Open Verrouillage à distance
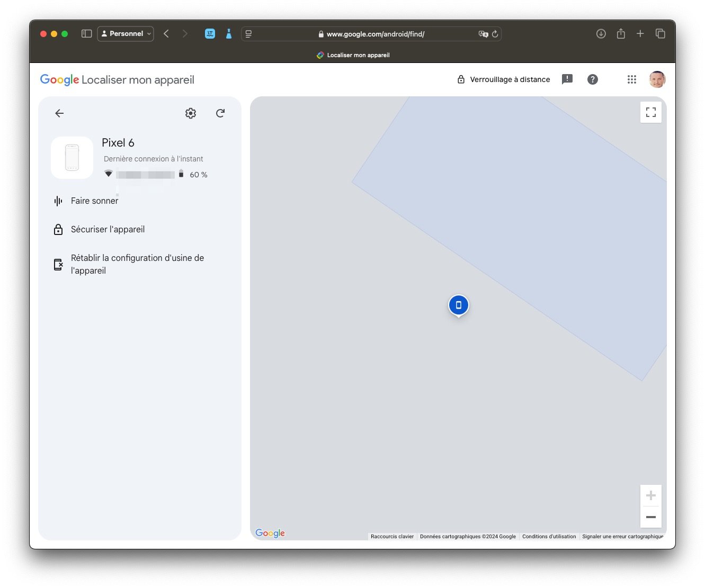The width and height of the screenshot is (705, 588). click(x=504, y=79)
